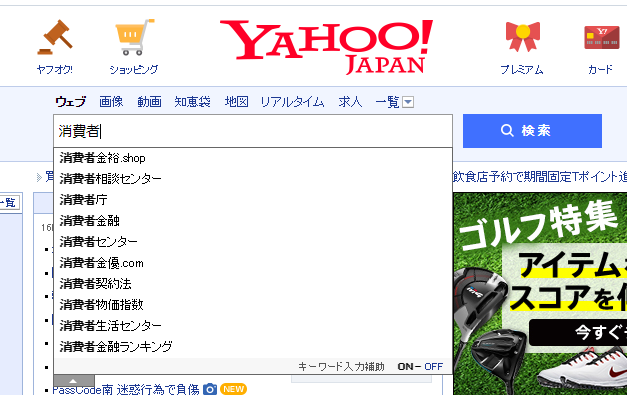The height and width of the screenshot is (395, 627).
Task: Switch to the 知恵袋 search tab
Action: tap(192, 102)
